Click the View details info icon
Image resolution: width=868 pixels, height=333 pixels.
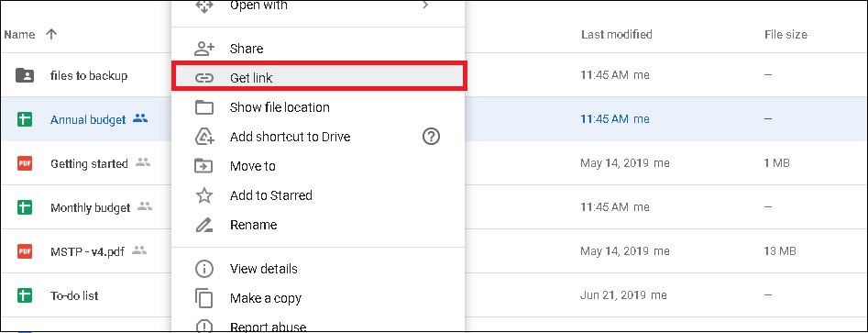(204, 270)
